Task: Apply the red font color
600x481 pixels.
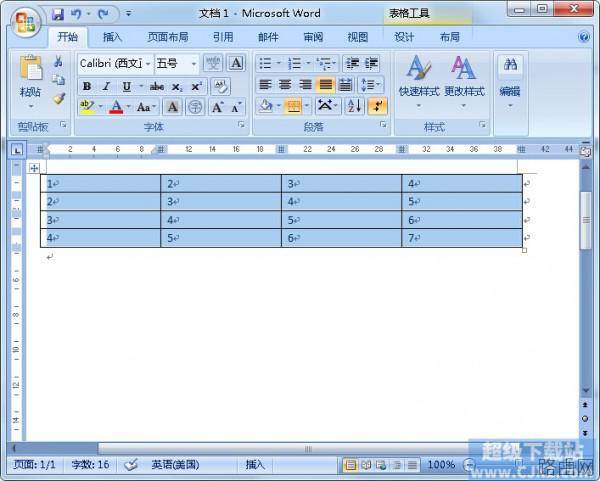Action: point(116,107)
